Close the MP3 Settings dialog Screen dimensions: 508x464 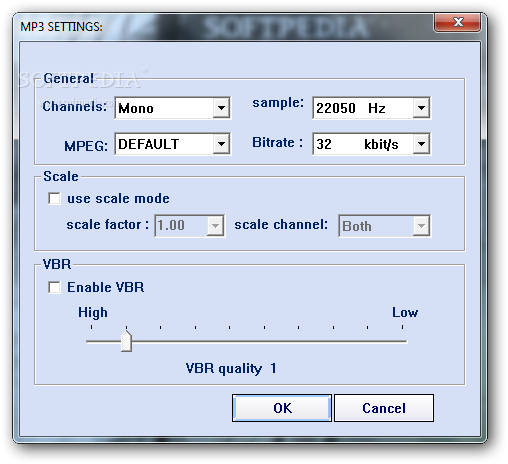[458, 22]
